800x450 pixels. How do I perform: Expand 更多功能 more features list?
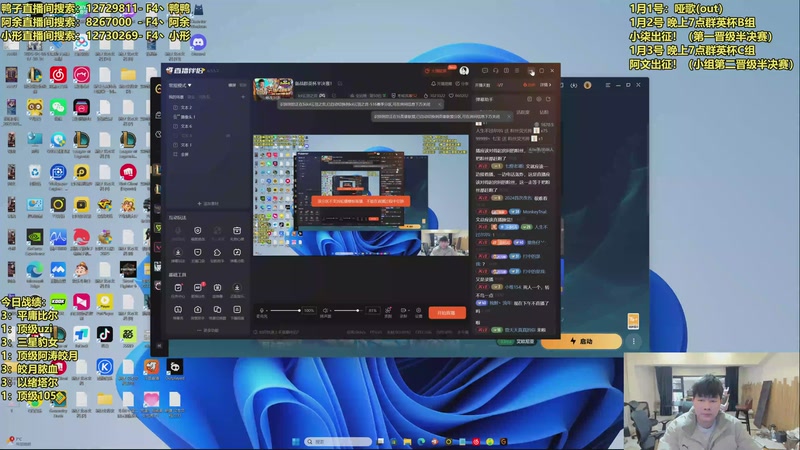208,330
